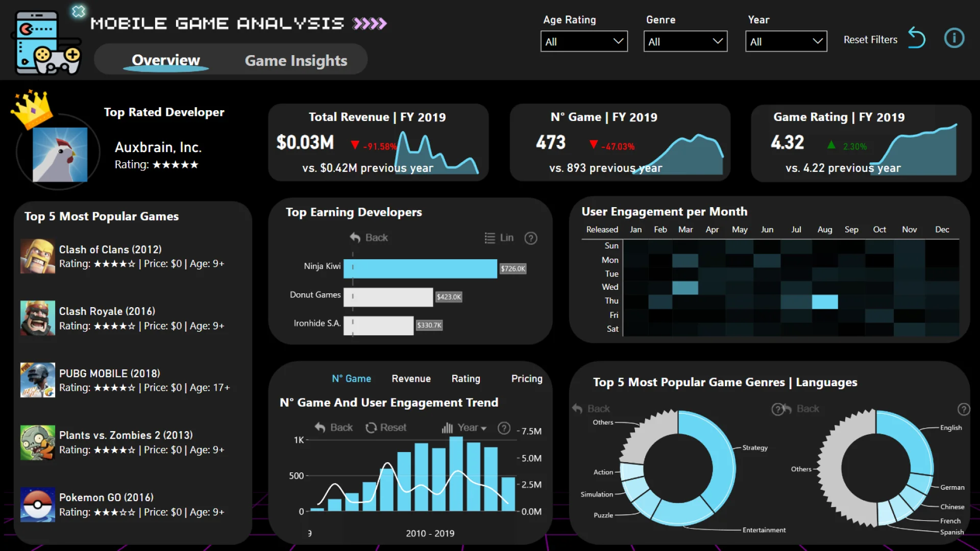Click Back arrow in languages donut chart

787,409
